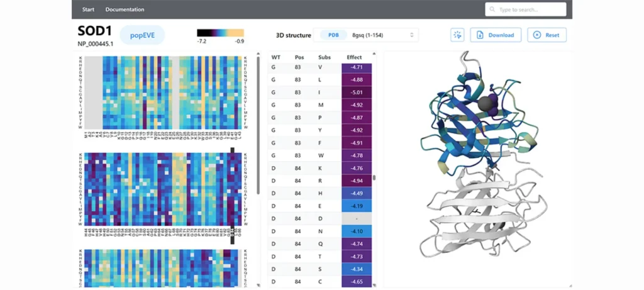644x290 pixels.
Task: Click the up-down chevron of structure selector
Action: [x=411, y=35]
